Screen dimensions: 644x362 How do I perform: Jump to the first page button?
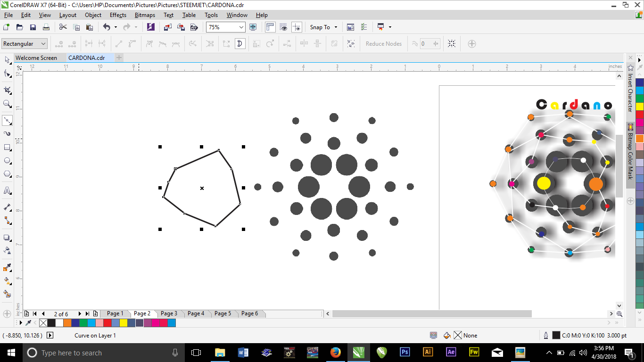click(x=34, y=313)
